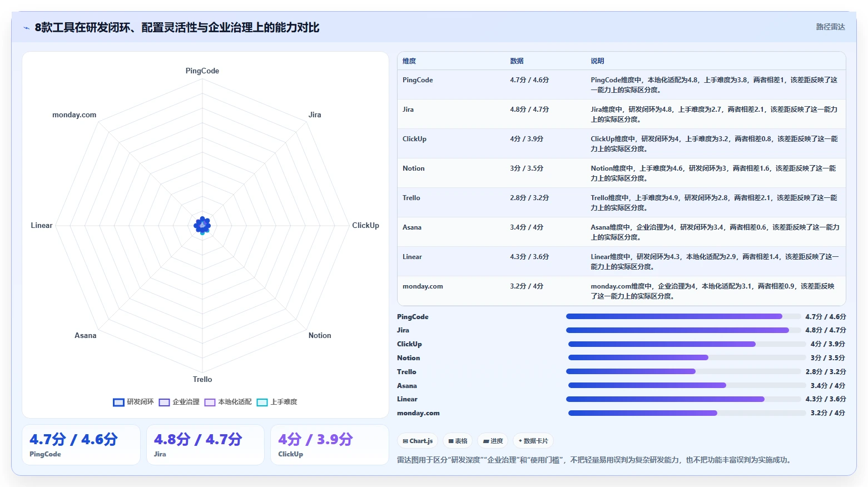Click the Asana axis label on the radar
Screen dimensions: 868x487
point(86,336)
